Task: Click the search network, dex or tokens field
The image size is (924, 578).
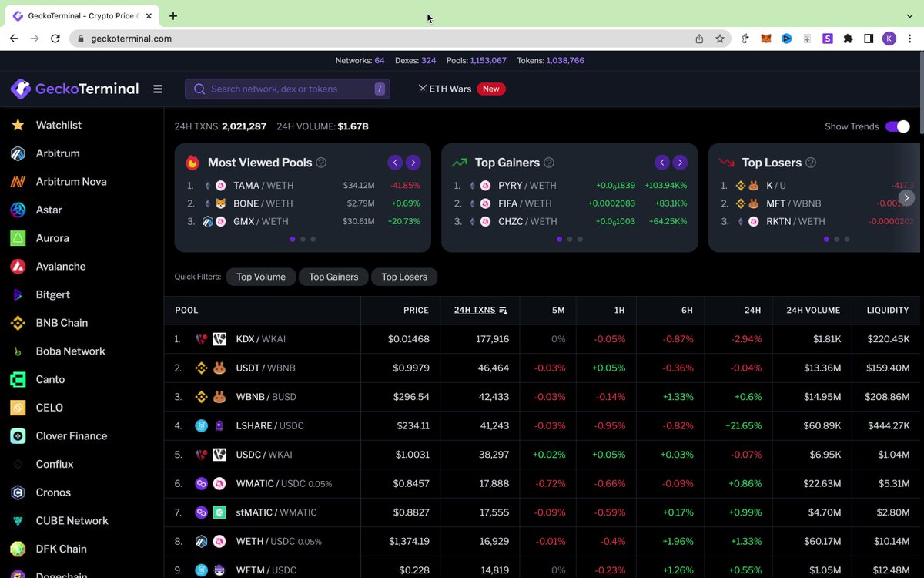Action: pos(287,89)
